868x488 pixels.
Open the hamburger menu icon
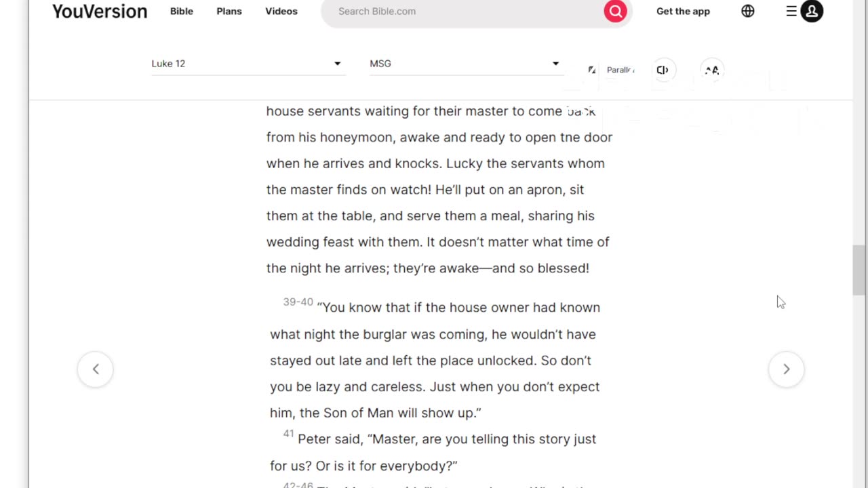coord(791,12)
